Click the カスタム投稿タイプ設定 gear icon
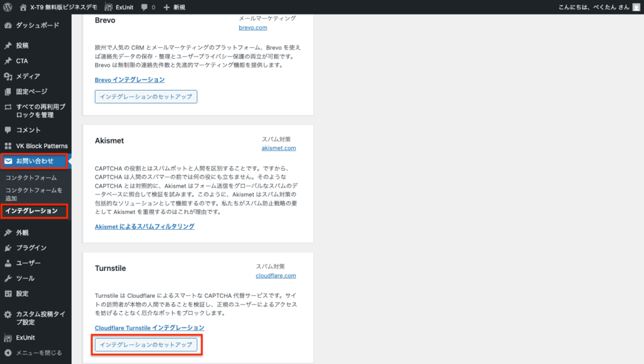 coord(8,314)
